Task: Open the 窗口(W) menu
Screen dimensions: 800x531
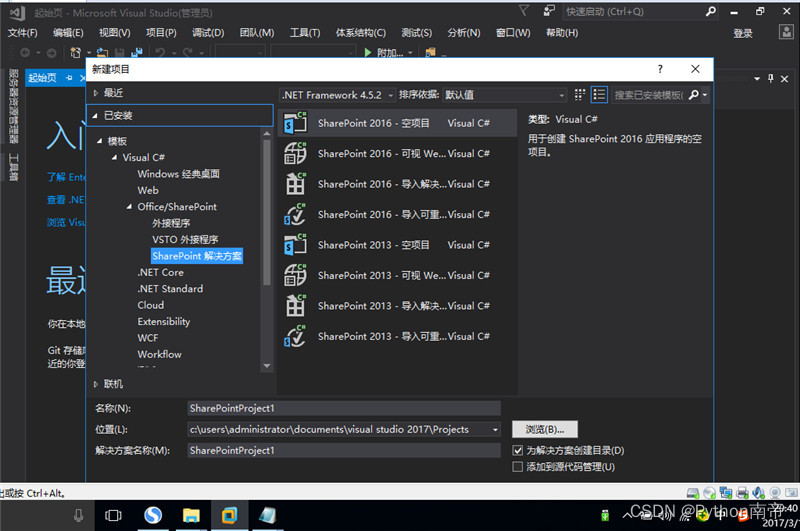Action: tap(513, 33)
